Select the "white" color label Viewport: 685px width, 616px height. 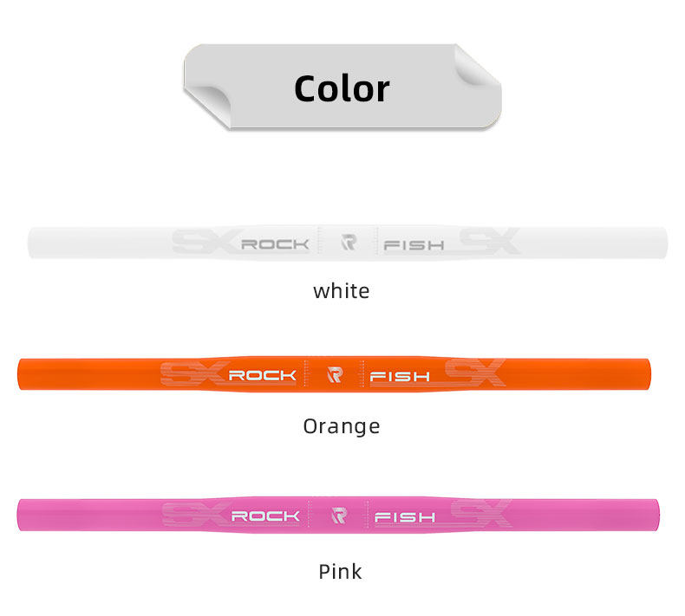[x=342, y=291]
